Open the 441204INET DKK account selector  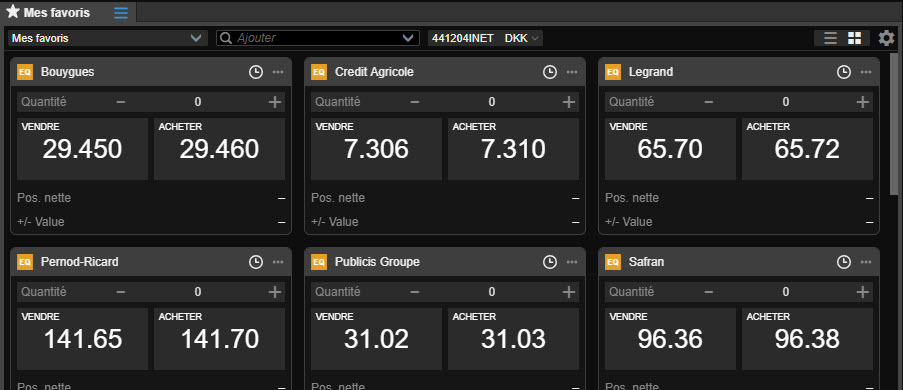485,39
